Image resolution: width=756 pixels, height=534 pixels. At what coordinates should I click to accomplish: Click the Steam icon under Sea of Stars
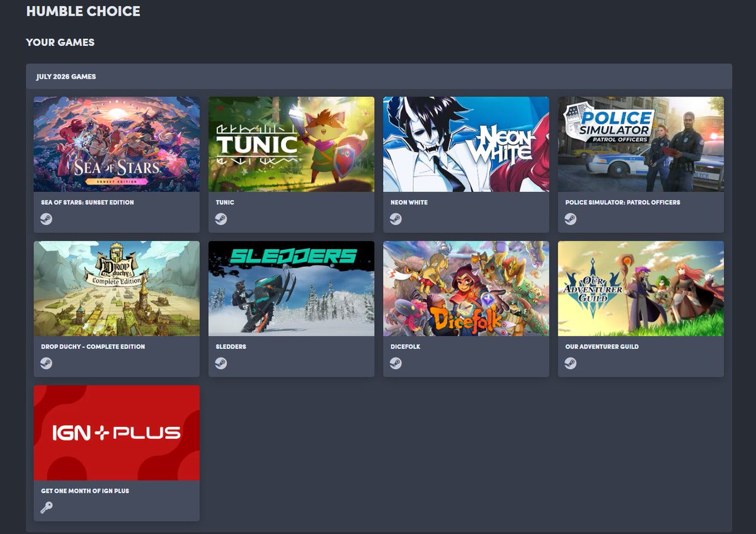(46, 219)
